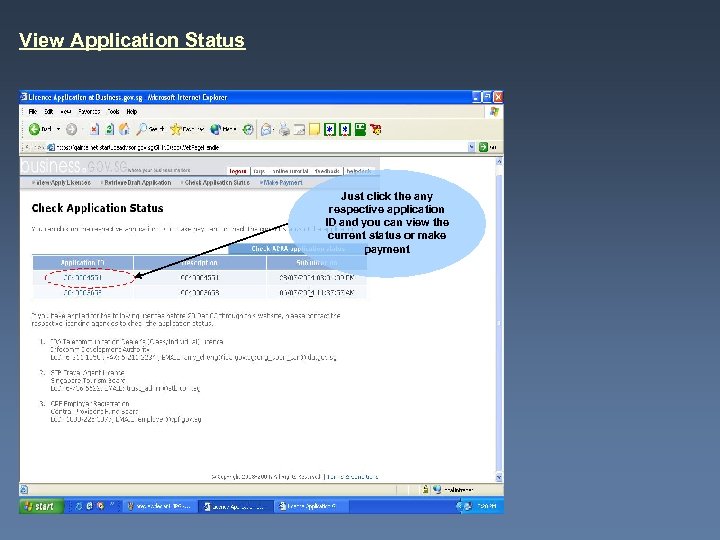This screenshot has width=720, height=540.
Task: Click the green Go arrow button
Action: coord(483,147)
